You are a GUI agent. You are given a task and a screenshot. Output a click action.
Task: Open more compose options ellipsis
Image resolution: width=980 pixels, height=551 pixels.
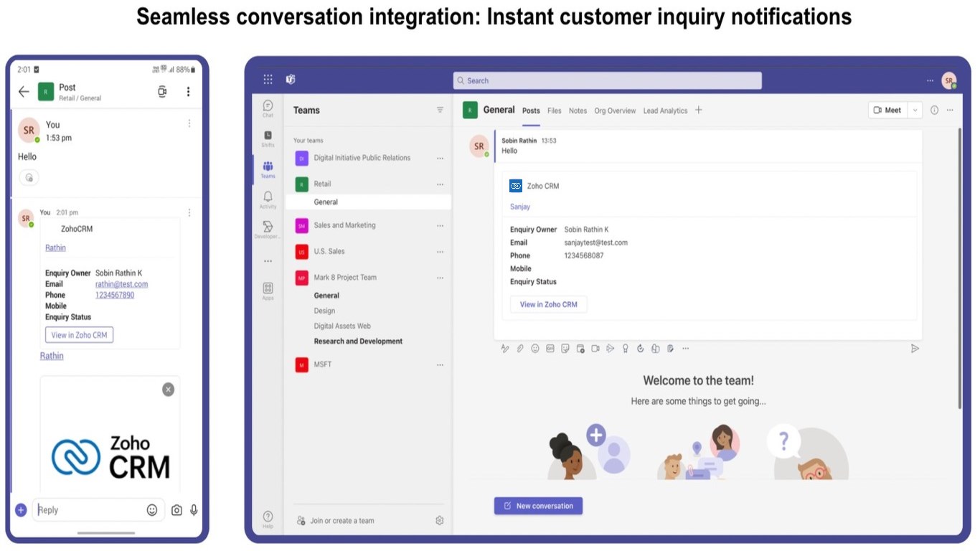[685, 349]
